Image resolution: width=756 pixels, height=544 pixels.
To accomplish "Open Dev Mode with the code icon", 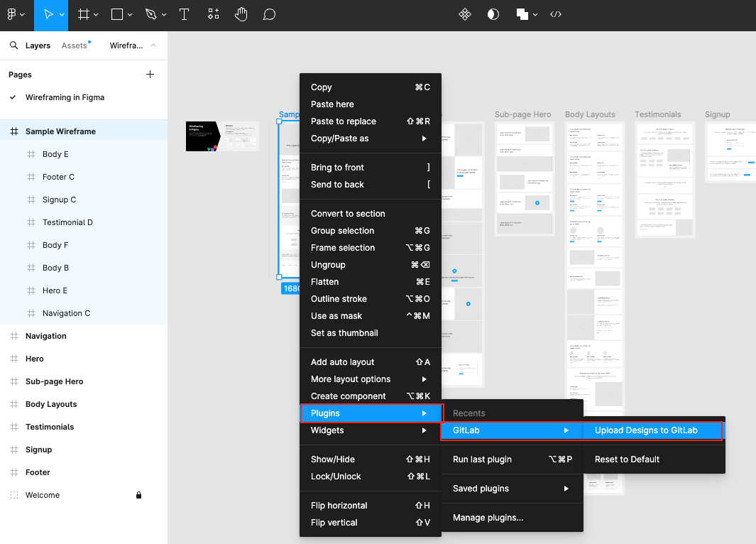I will pos(556,13).
